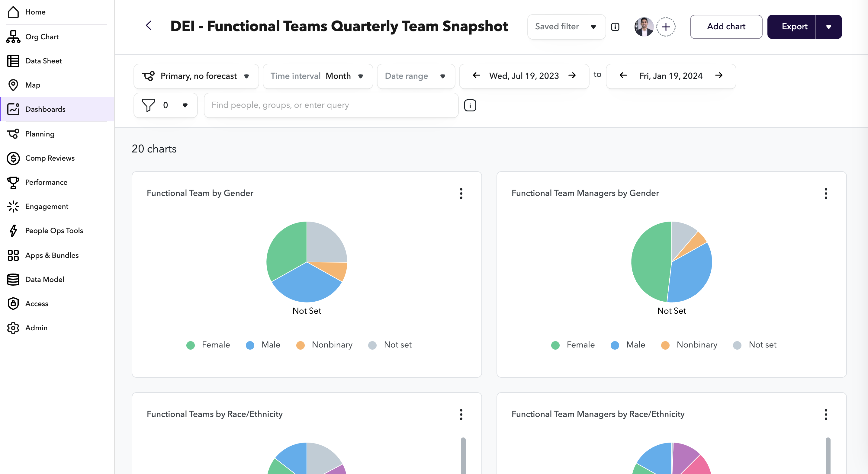Click the Add chart button
The width and height of the screenshot is (868, 474).
[726, 27]
